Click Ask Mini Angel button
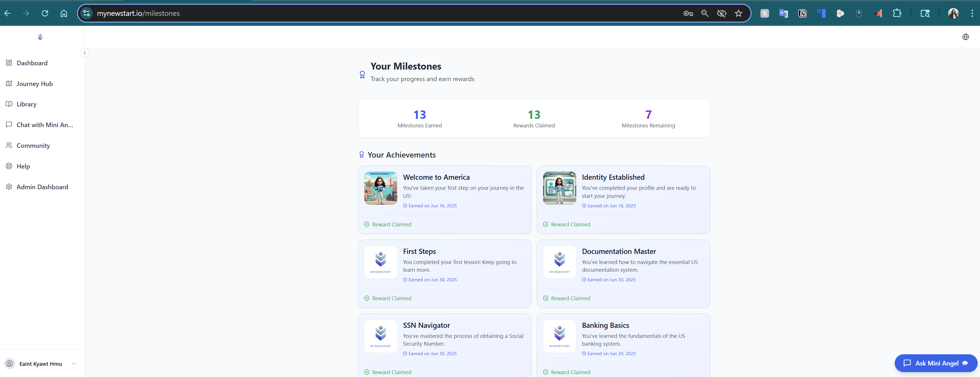 (x=935, y=363)
